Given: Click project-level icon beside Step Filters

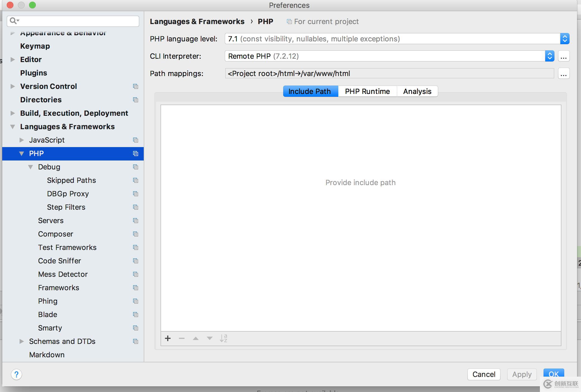Looking at the screenshot, I should (136, 207).
